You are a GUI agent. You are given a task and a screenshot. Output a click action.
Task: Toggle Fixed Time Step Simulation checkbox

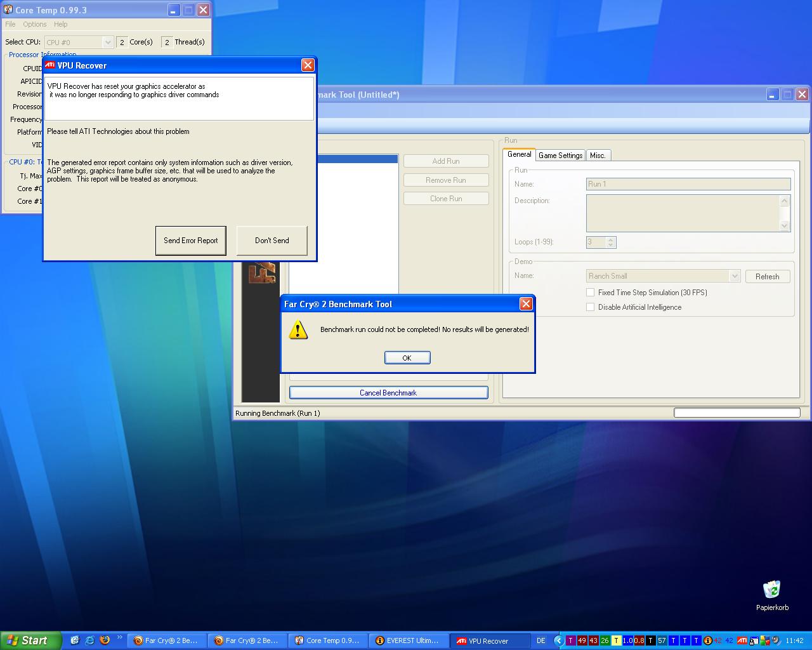(591, 293)
